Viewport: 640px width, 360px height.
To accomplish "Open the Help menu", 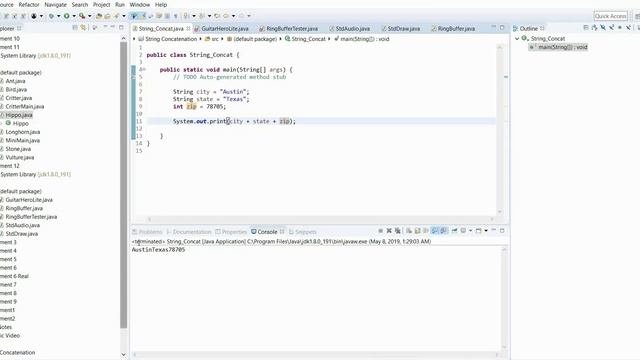I will pyautogui.click(x=161, y=4).
